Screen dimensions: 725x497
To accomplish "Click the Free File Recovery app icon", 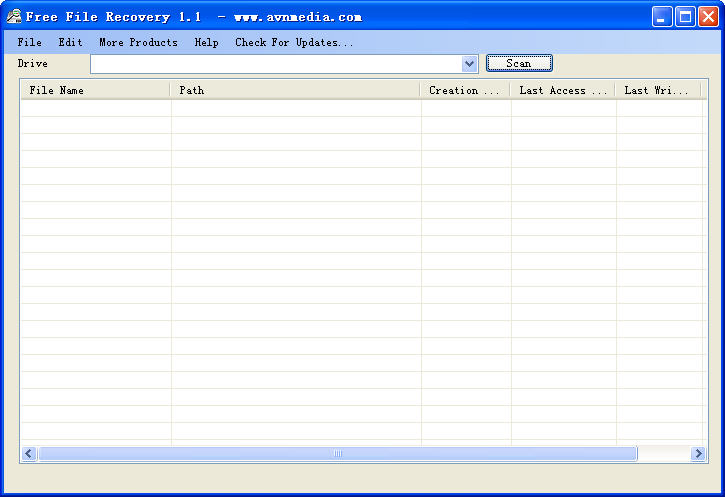I will pos(13,16).
